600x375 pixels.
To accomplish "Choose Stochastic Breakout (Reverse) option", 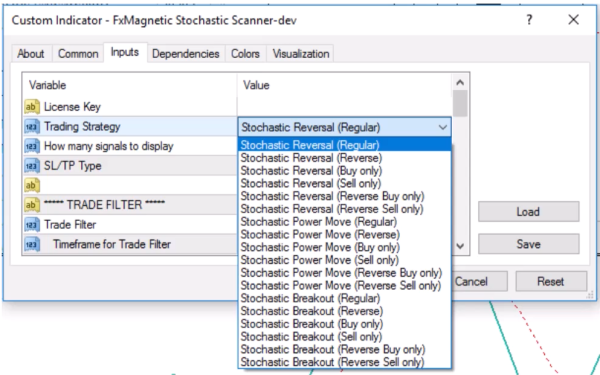I will coord(344,311).
